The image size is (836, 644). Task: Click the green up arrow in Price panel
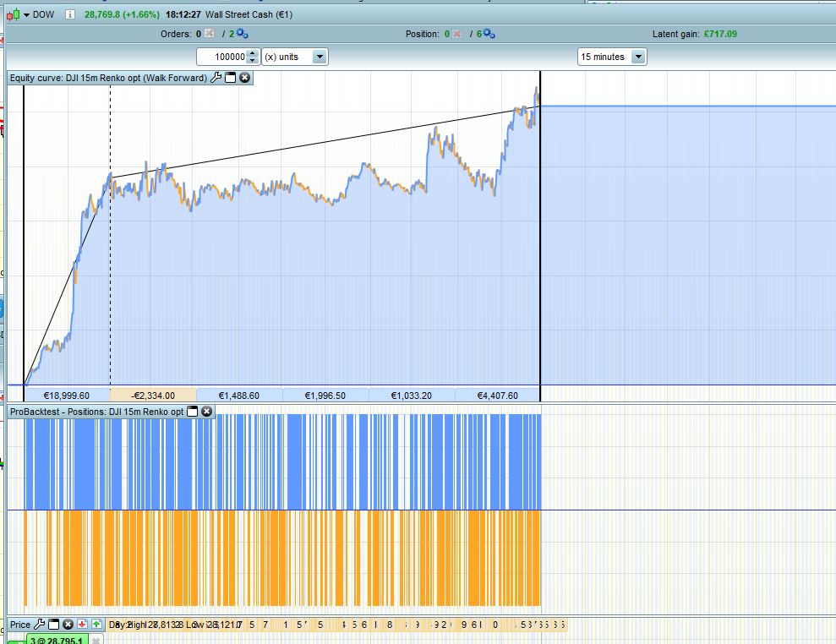(x=96, y=625)
